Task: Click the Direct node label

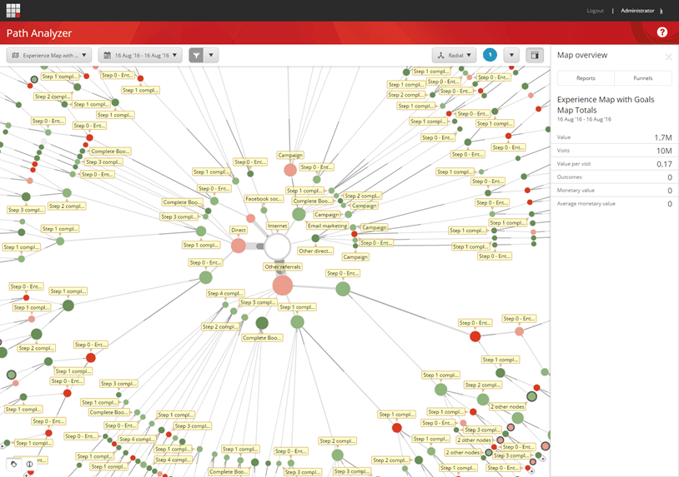Action: tap(239, 230)
